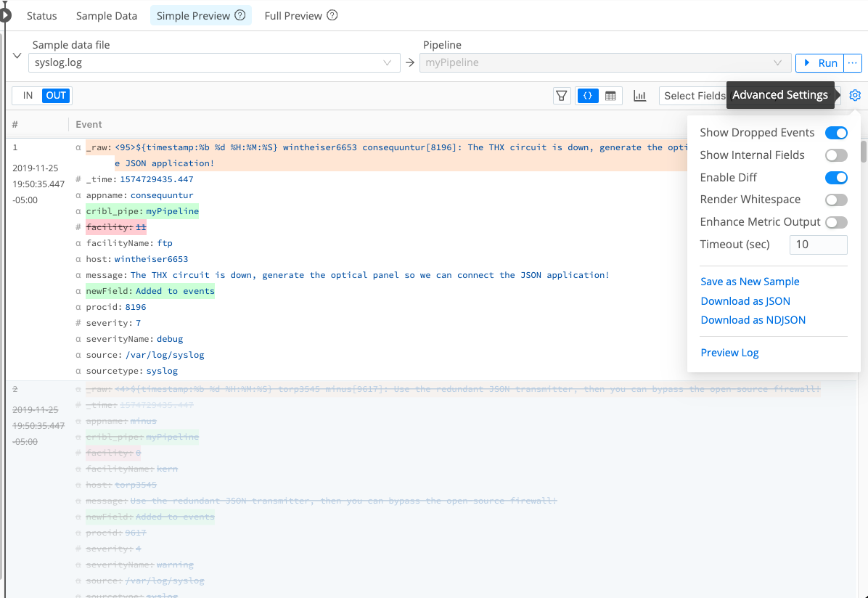Turn on Render Whitespace switch
The width and height of the screenshot is (868, 598).
coord(836,200)
